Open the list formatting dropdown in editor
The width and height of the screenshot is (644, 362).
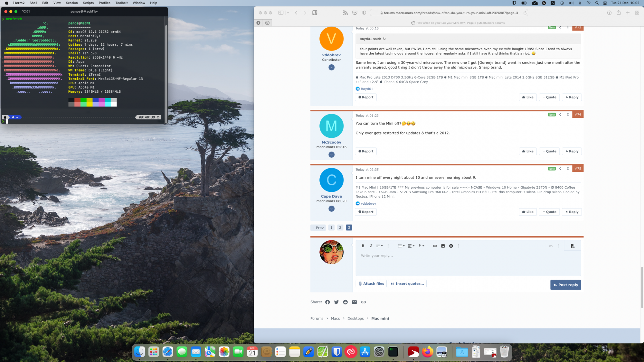[401, 246]
